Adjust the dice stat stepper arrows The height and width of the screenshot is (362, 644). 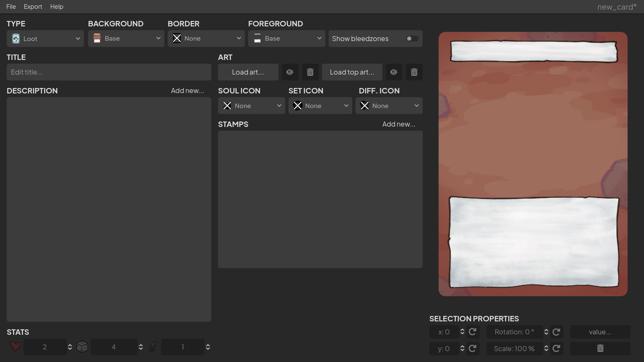coord(141,347)
